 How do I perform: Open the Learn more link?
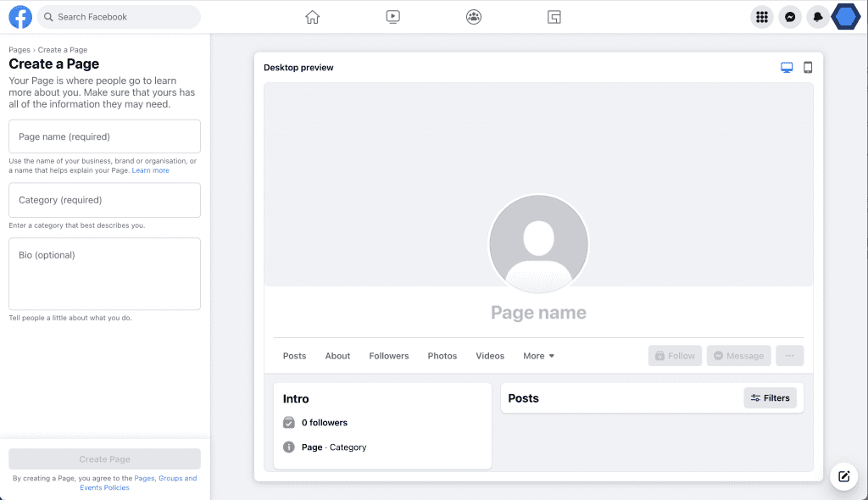pos(151,170)
